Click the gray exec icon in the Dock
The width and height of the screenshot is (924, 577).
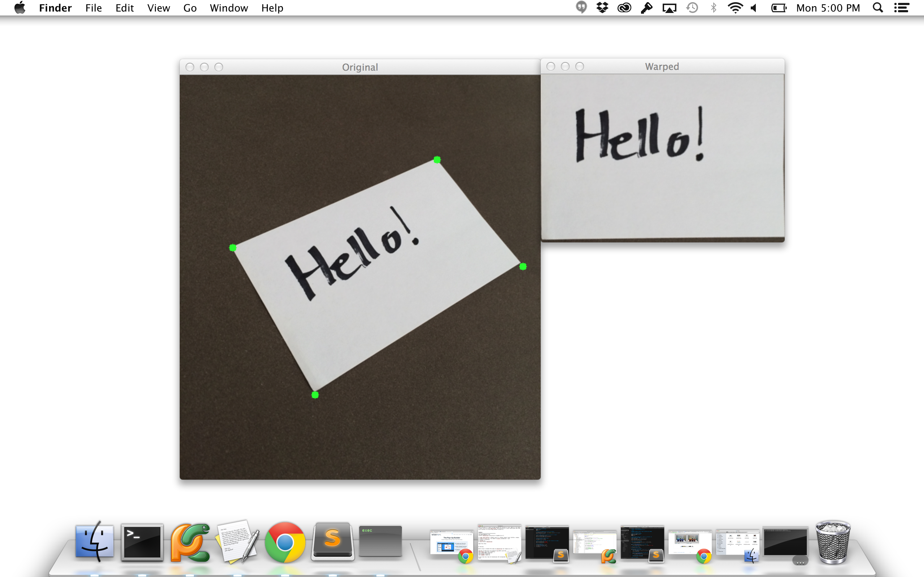click(x=380, y=541)
